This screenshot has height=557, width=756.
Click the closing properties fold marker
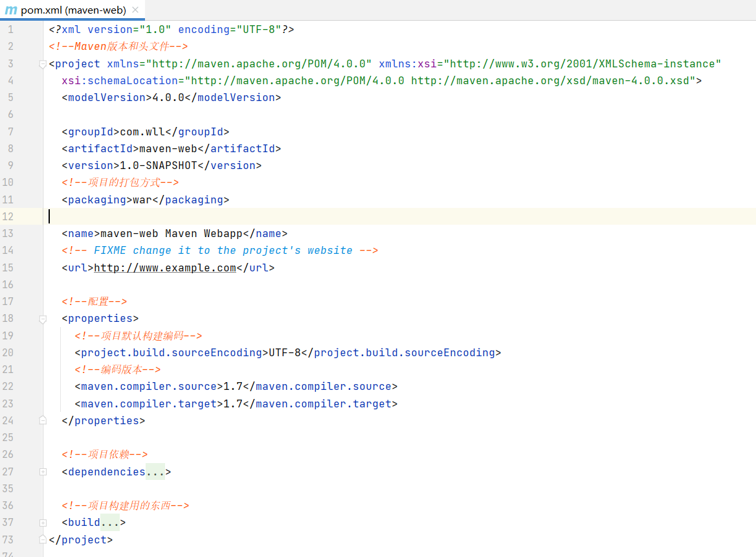[43, 420]
